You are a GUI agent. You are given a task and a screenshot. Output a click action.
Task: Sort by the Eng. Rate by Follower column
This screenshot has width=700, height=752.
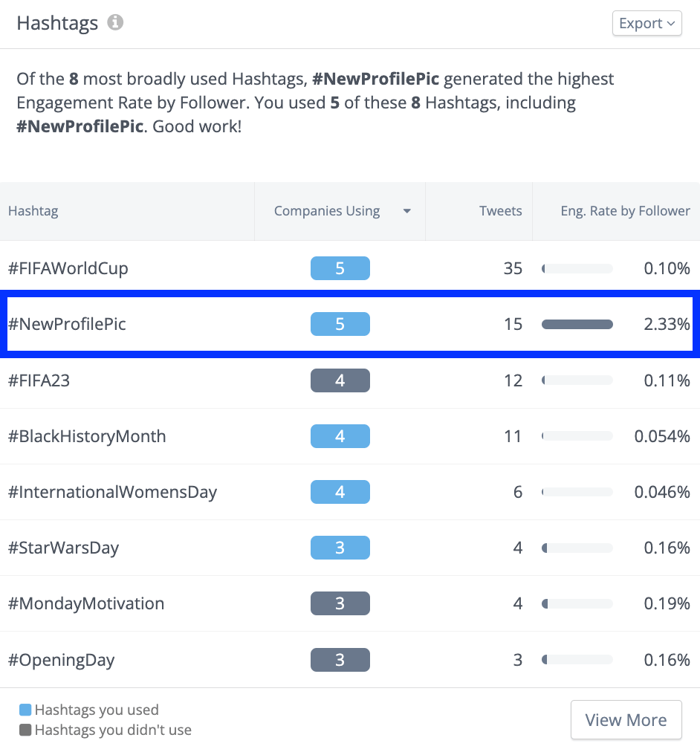point(625,211)
